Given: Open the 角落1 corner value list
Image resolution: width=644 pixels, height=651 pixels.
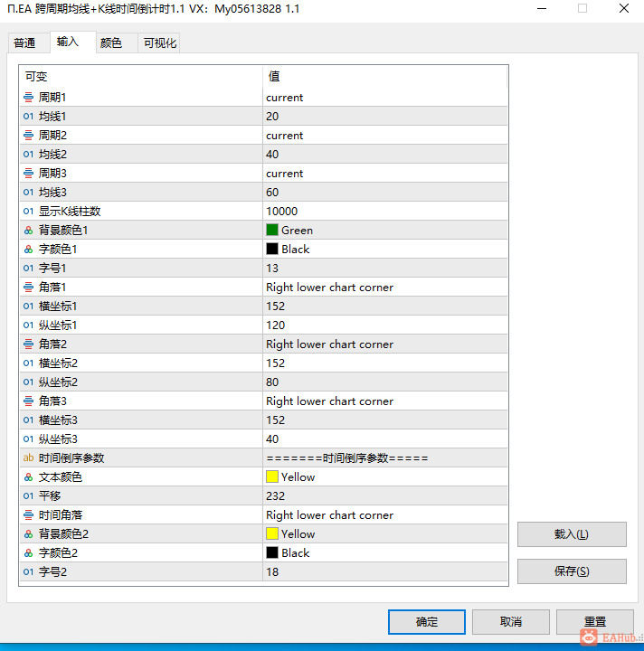Looking at the screenshot, I should [385, 288].
